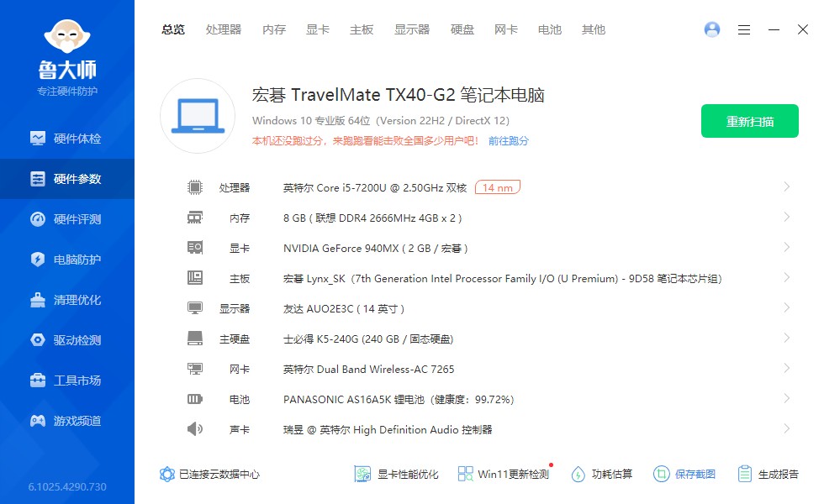Click the cloud data center atom icon
Image resolution: width=824 pixels, height=504 pixels.
(167, 474)
